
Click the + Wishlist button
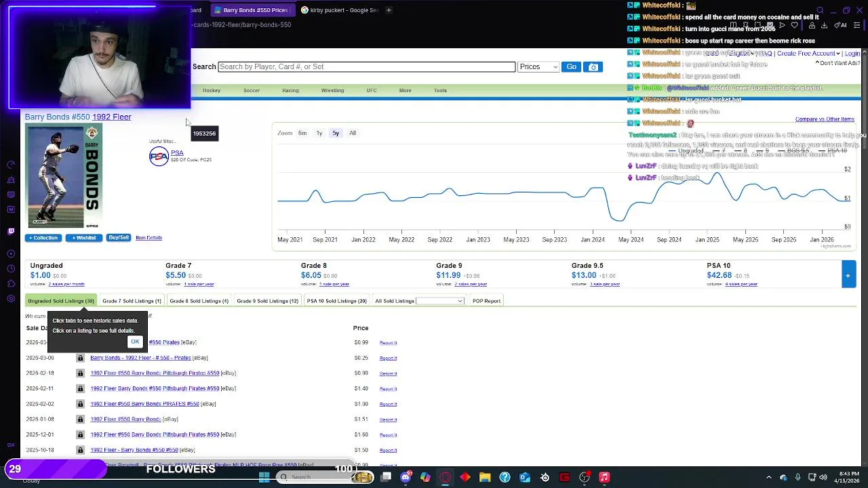84,238
